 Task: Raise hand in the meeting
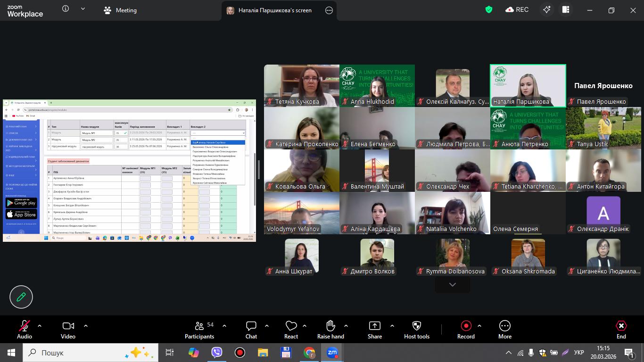click(330, 329)
